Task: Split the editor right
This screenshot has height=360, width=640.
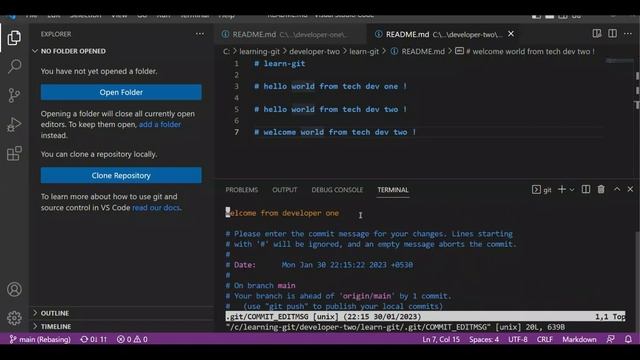Action: (612, 33)
